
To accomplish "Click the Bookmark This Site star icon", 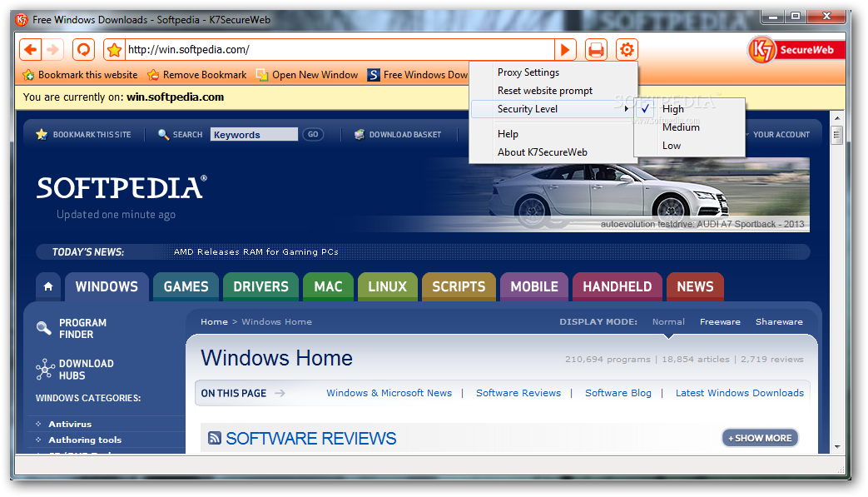I will coord(42,135).
